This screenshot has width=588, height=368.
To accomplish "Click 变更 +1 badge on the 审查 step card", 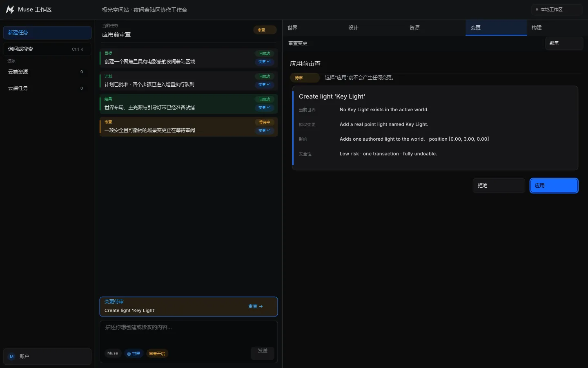I will (265, 131).
